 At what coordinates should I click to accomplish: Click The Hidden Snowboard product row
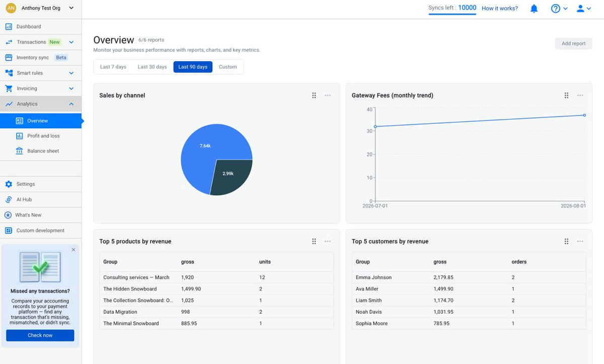click(216, 289)
